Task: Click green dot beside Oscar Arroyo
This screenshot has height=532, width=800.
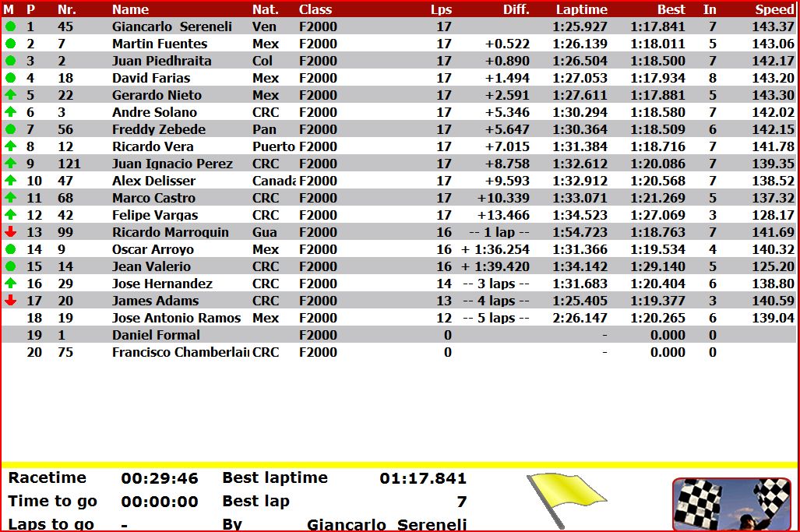Action: [x=10, y=249]
